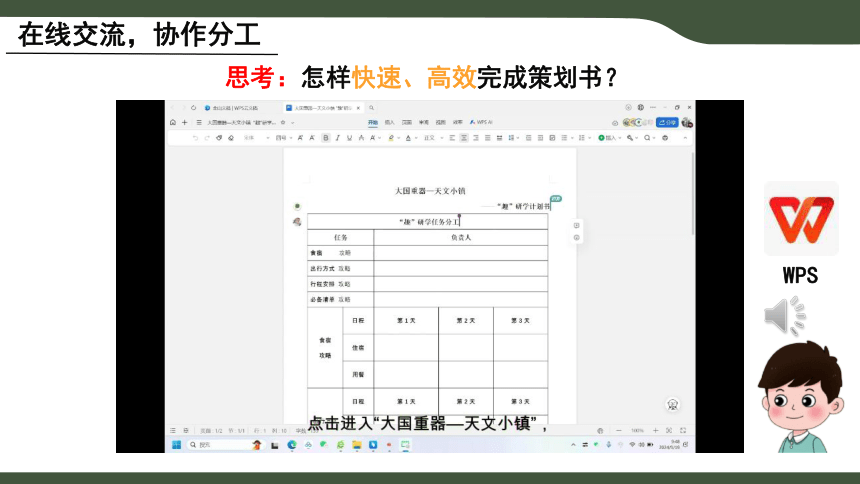Toggle Underline formatting button
Image resolution: width=860 pixels, height=484 pixels.
click(x=349, y=138)
